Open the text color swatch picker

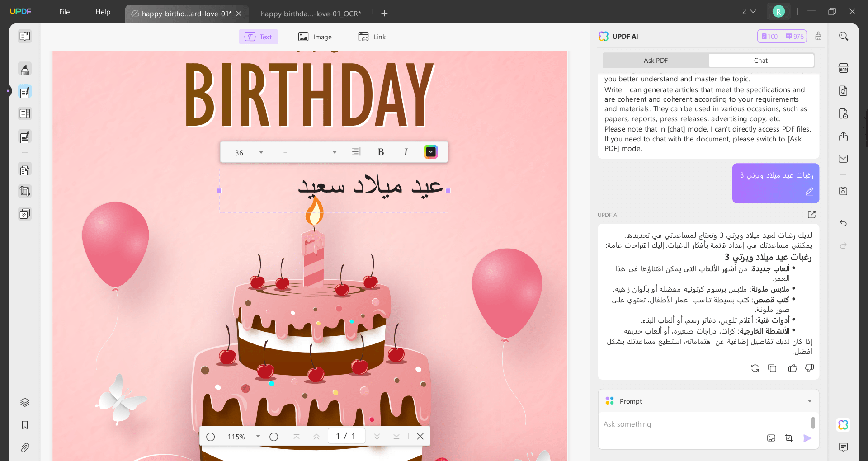(x=431, y=152)
